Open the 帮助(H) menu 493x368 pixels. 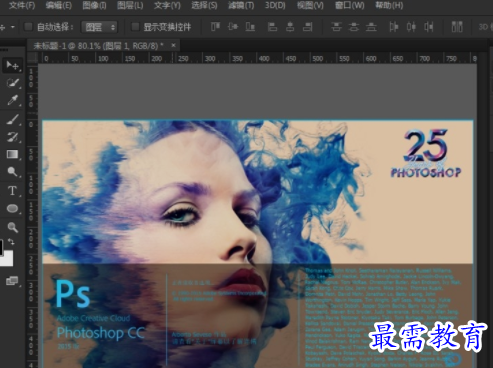pos(389,6)
